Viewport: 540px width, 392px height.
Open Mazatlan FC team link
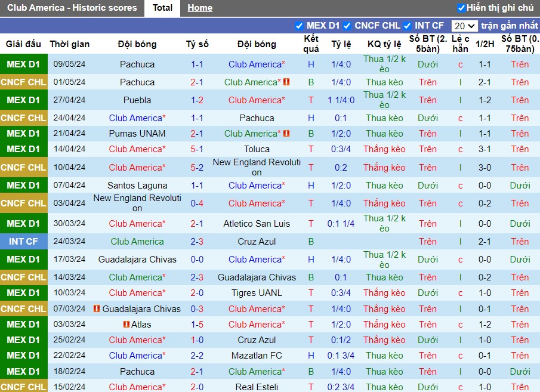pyautogui.click(x=257, y=356)
